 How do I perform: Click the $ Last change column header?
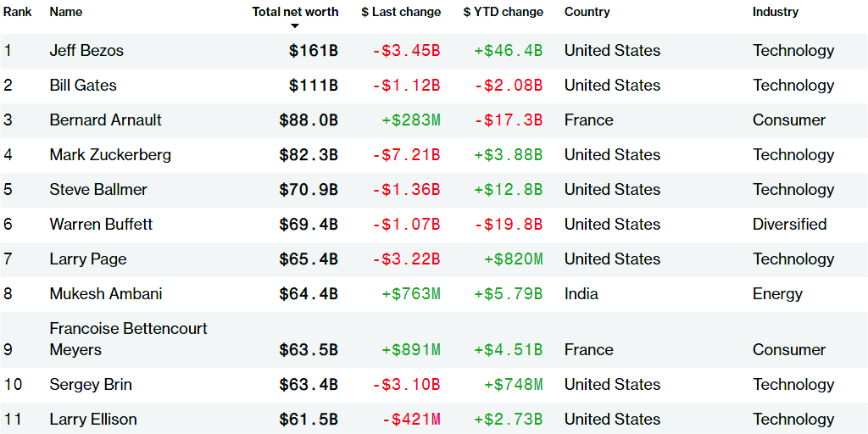(x=401, y=12)
